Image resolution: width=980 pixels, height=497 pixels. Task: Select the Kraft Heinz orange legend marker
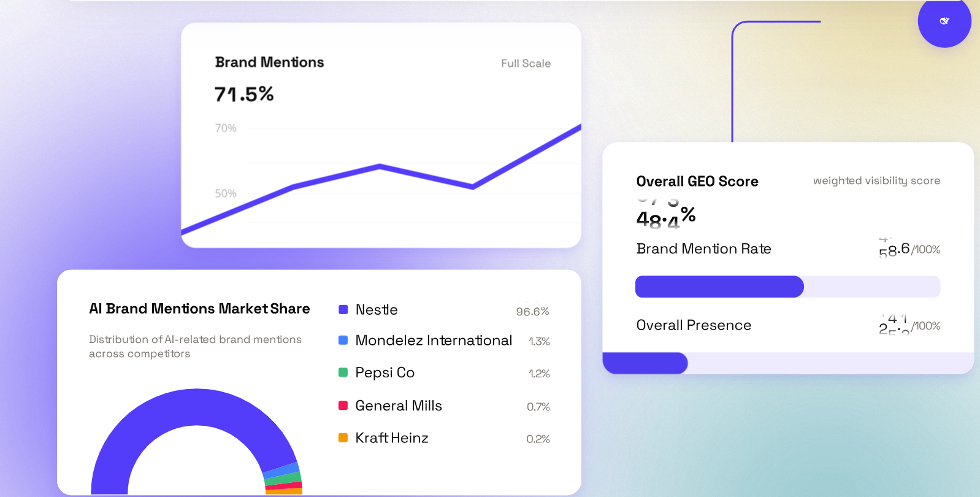(343, 437)
